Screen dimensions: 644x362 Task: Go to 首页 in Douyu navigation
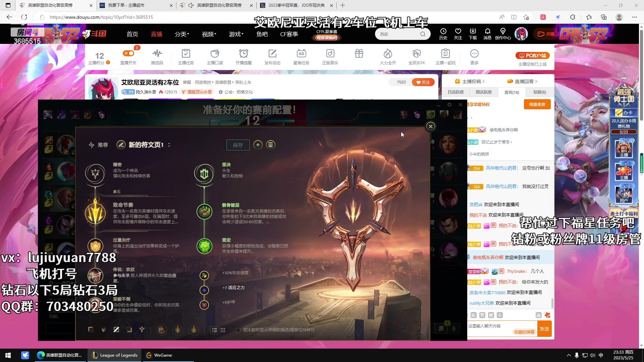tap(132, 34)
